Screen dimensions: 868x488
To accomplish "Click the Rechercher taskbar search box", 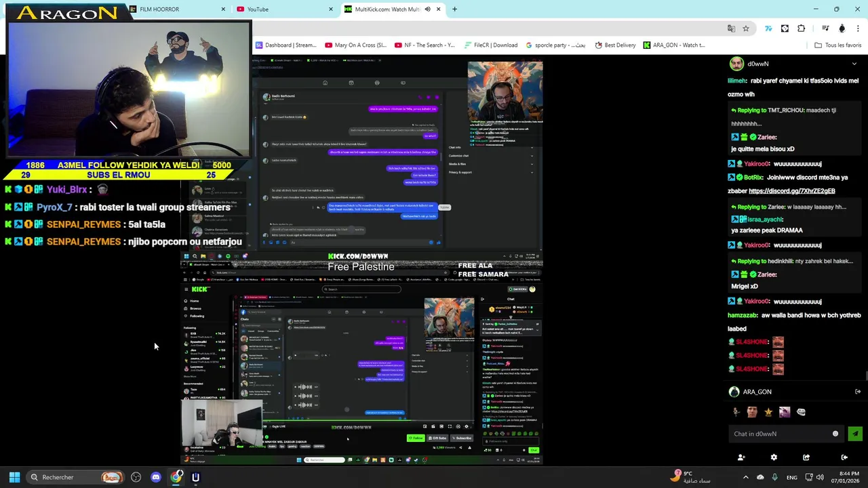I will (x=75, y=477).
